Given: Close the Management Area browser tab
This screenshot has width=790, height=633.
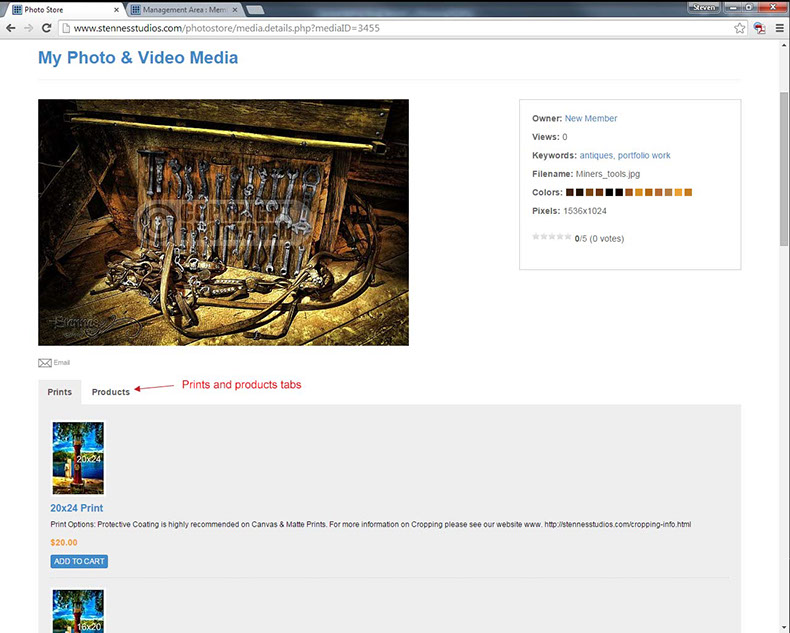Looking at the screenshot, I should 235,10.
